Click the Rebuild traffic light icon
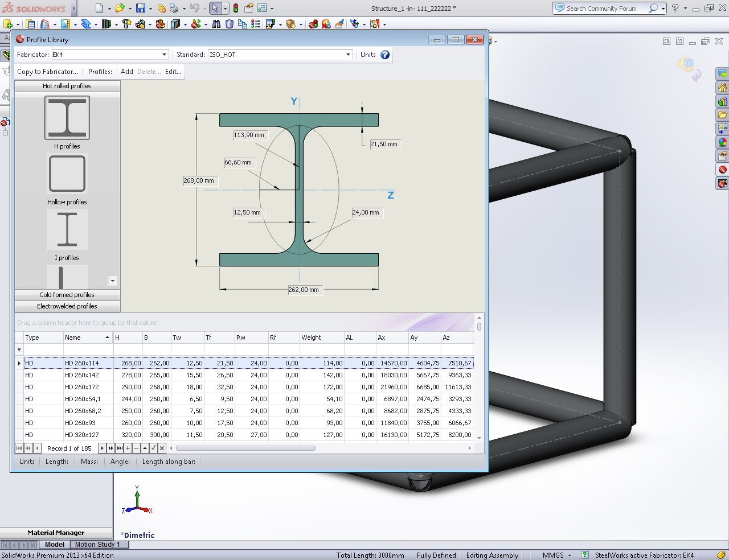 [x=236, y=8]
